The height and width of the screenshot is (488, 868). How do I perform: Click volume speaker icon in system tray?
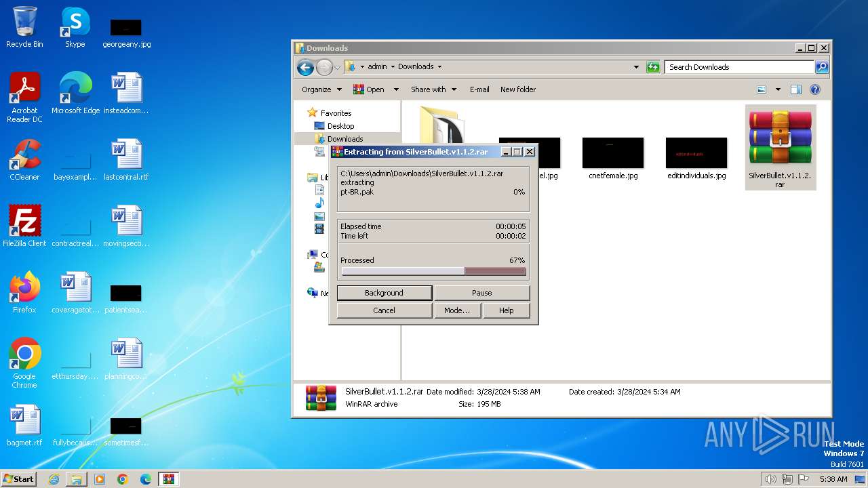770,479
